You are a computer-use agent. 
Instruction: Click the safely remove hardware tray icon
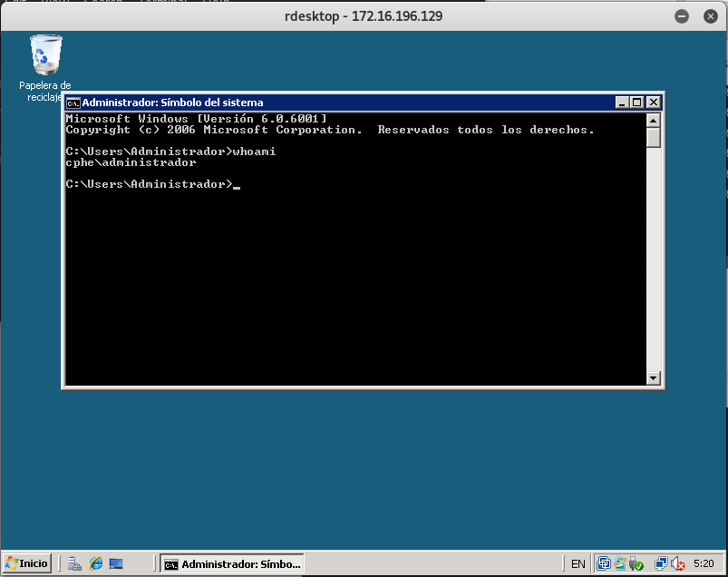pos(636,563)
